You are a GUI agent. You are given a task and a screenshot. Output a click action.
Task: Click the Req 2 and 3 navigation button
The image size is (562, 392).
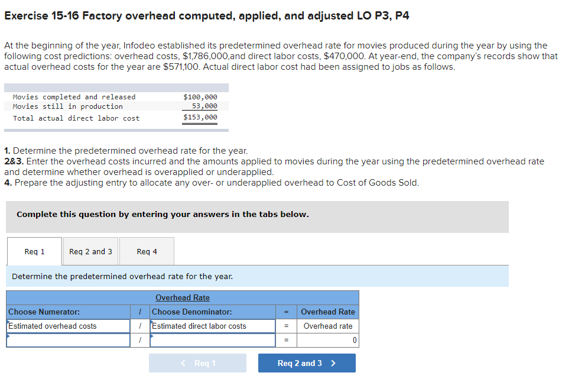tap(307, 362)
